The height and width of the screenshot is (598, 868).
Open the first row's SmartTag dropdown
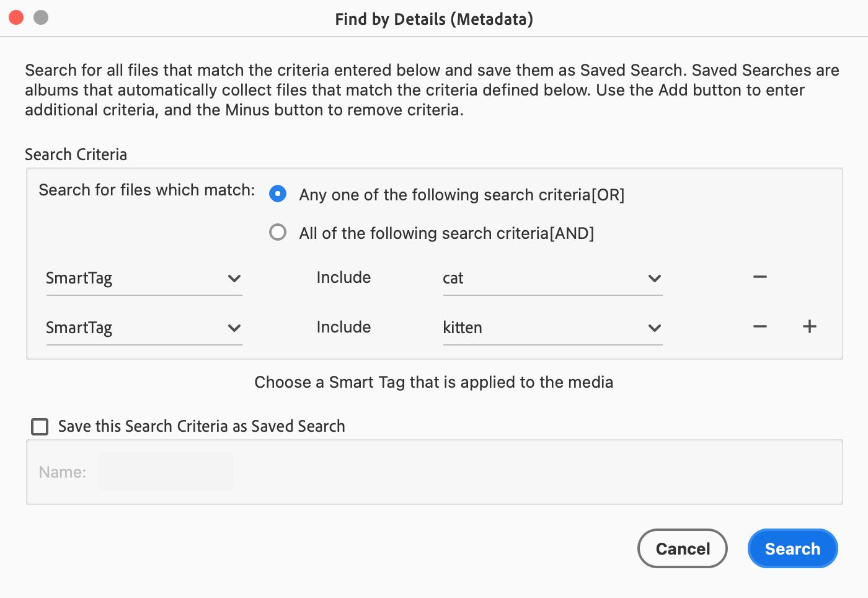[144, 279]
